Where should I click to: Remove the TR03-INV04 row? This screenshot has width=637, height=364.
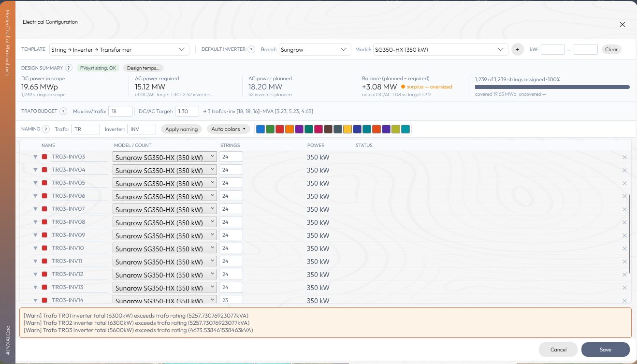tap(624, 170)
